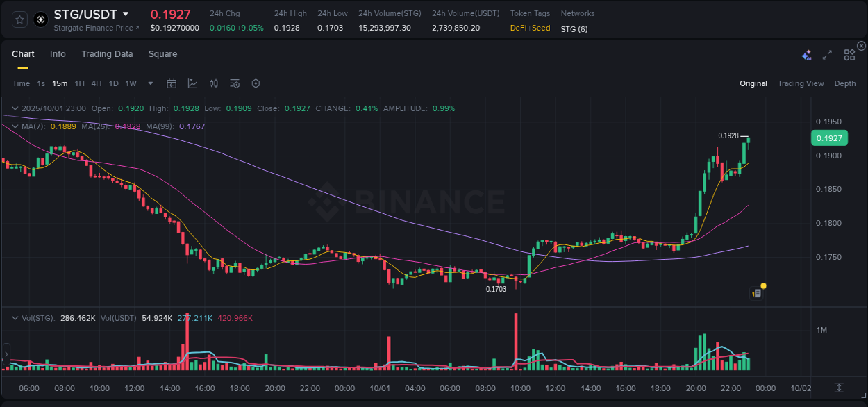Open the extra timeframe dropdown arrow
868x407 pixels.
click(x=149, y=83)
